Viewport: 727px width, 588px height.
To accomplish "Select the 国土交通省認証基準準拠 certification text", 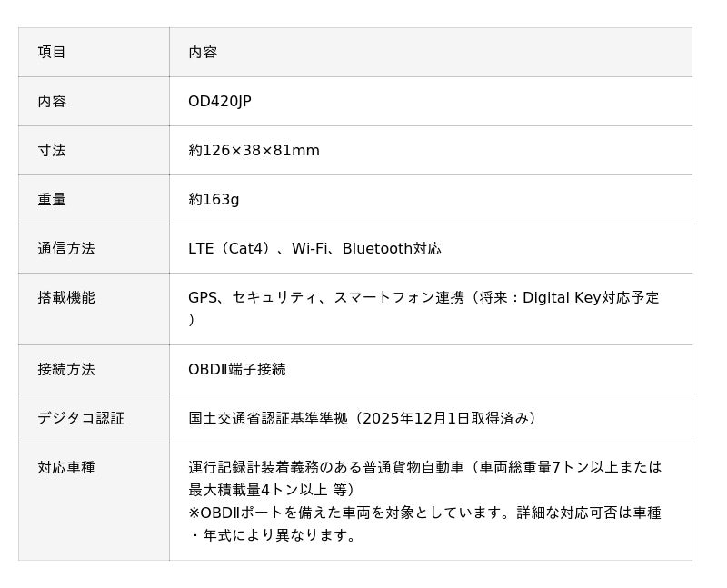I will click(268, 419).
